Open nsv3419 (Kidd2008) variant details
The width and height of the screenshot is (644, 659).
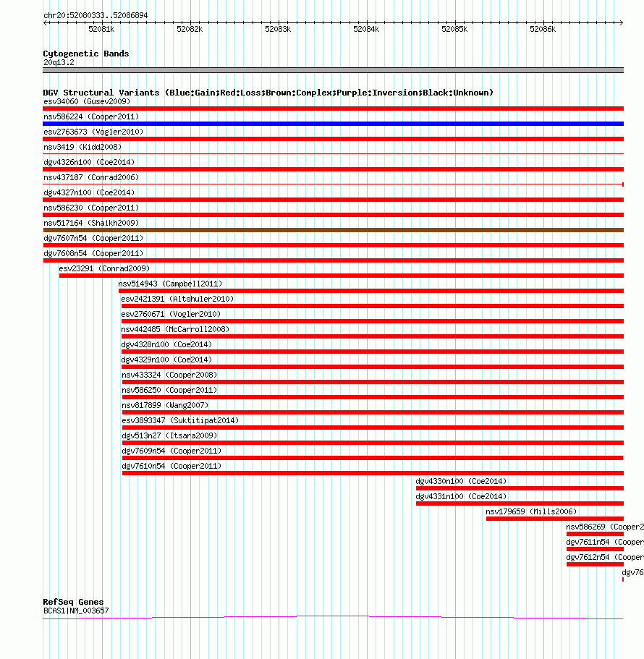[82, 147]
